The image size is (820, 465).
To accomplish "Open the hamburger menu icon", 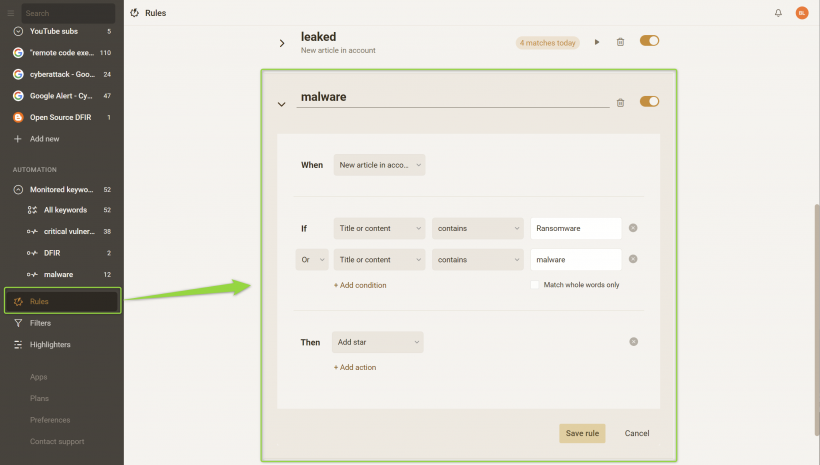I will [10, 13].
